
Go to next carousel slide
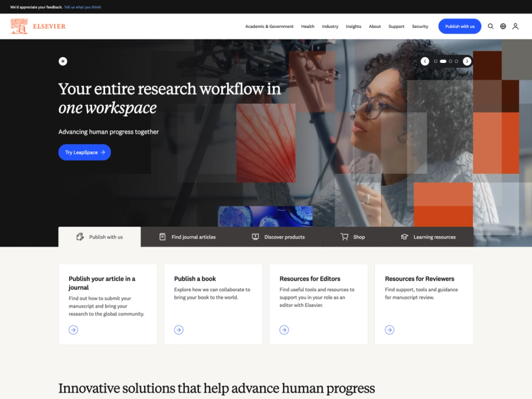pos(467,61)
